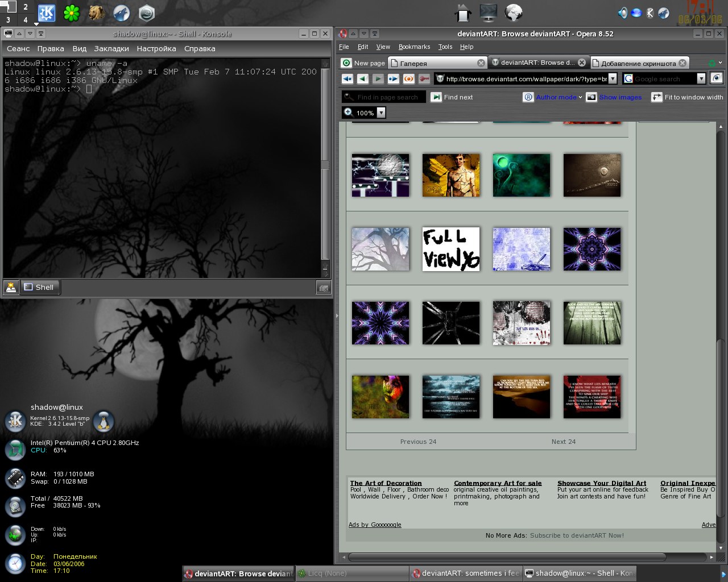Open the Author mode dropdown
Image resolution: width=728 pixels, height=582 pixels.
pyautogui.click(x=580, y=97)
